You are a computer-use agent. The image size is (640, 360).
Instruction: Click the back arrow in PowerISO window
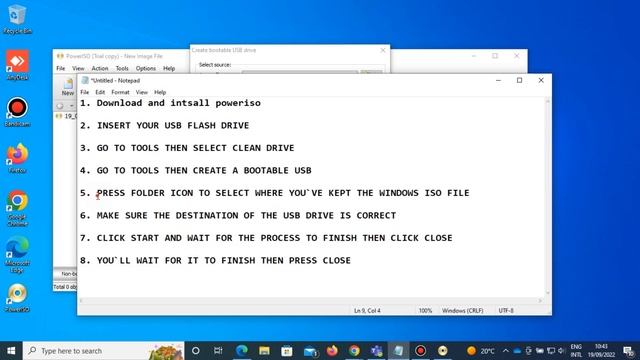[x=60, y=106]
